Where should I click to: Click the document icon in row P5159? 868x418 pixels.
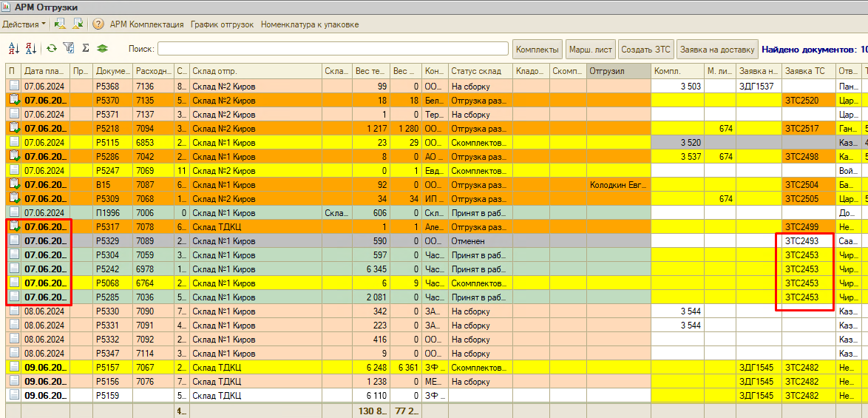tap(13, 395)
